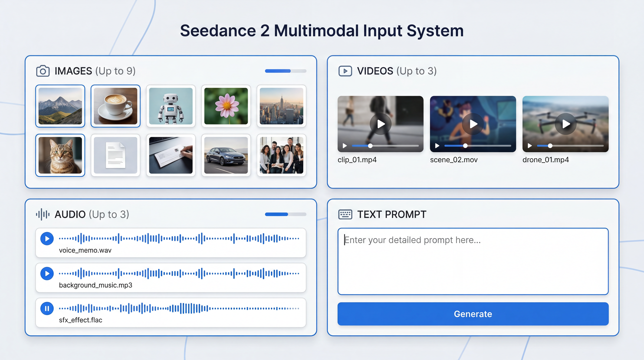Click the document placeholder tile in the images grid
The height and width of the screenshot is (360, 644).
coord(115,155)
